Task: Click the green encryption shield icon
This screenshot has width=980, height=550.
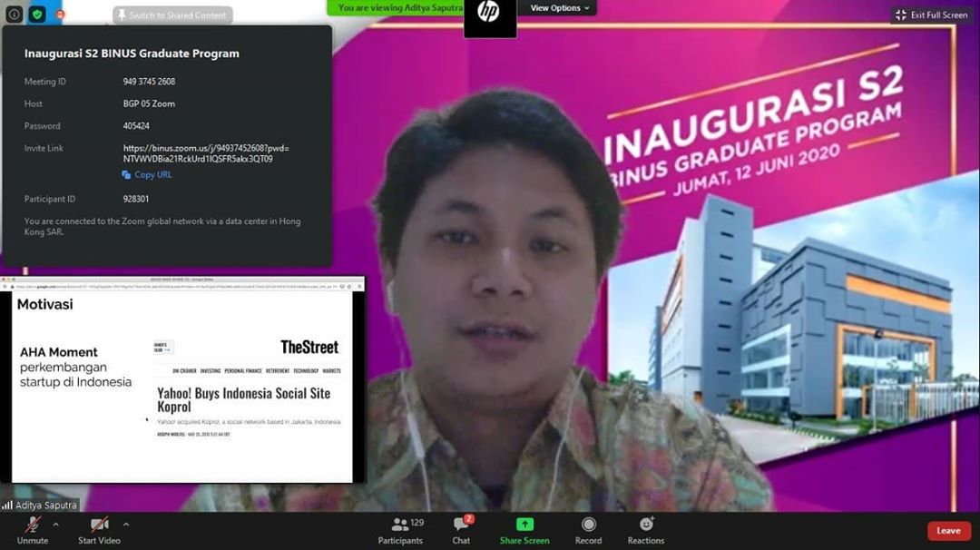Action: click(x=37, y=15)
